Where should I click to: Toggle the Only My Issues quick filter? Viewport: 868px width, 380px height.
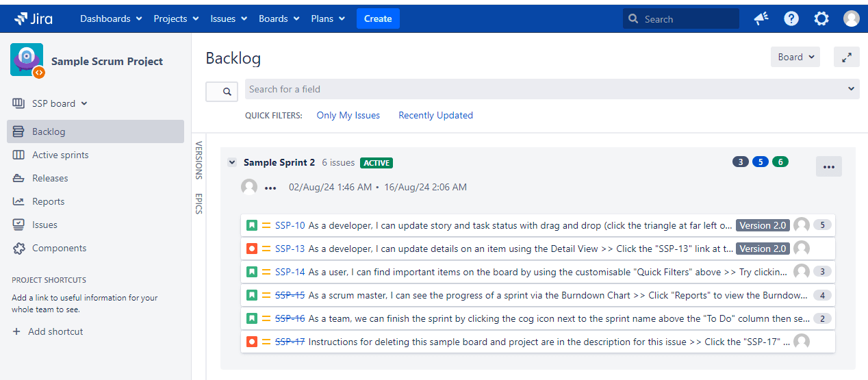tap(348, 115)
